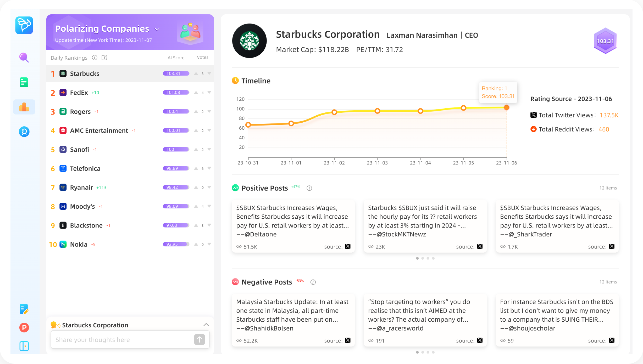Screen dimensions: 643x364
Task: Go to second page of Positive Posts
Action: click(423, 258)
